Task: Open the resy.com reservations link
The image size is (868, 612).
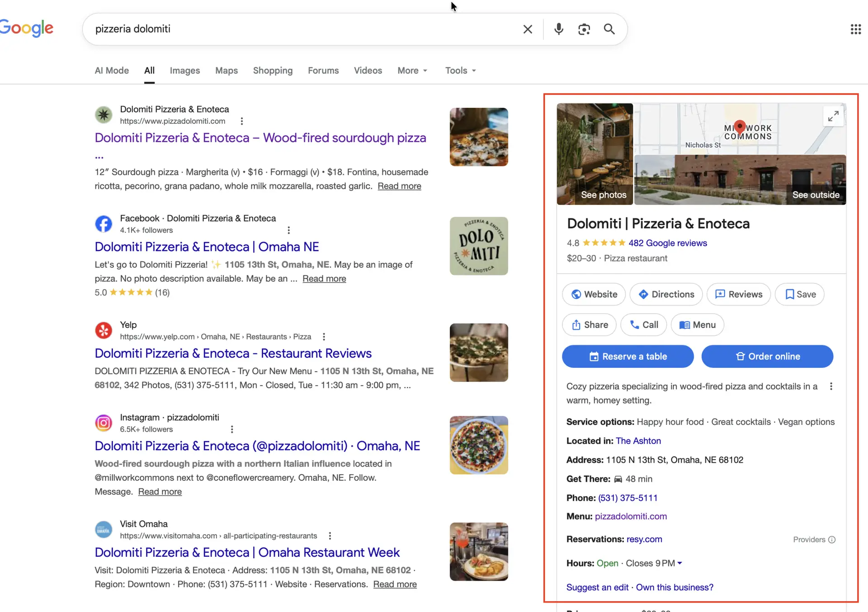Action: pyautogui.click(x=644, y=539)
